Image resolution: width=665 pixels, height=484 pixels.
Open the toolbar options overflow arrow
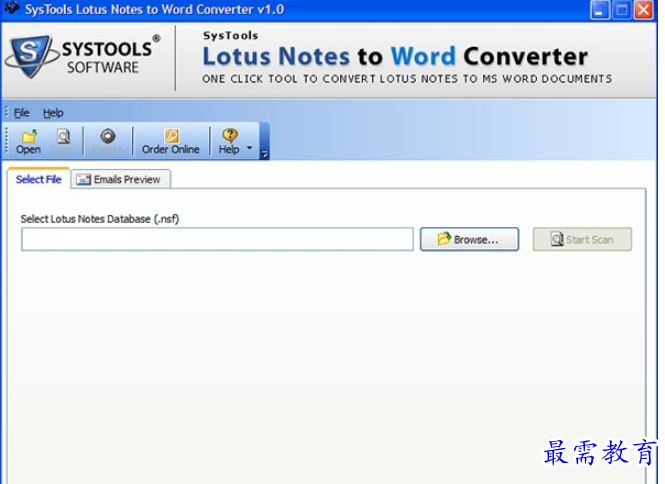point(264,154)
